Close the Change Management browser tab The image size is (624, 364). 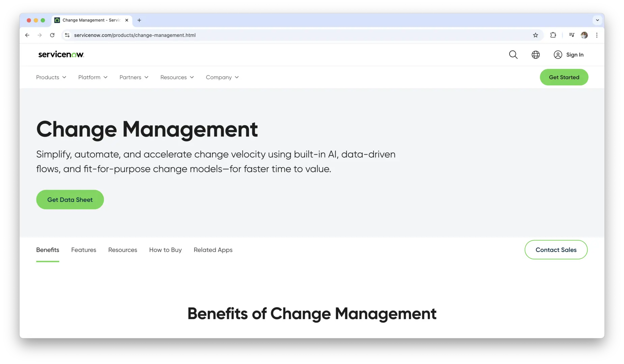click(127, 20)
